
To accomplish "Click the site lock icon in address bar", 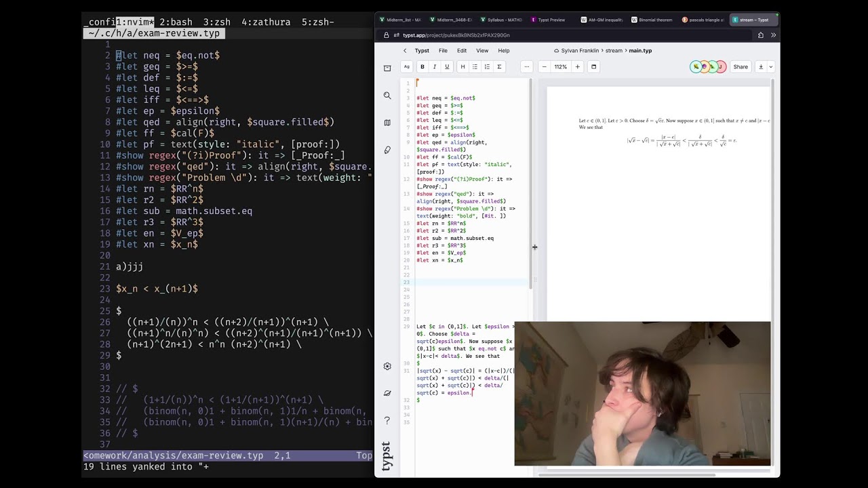I will point(387,35).
